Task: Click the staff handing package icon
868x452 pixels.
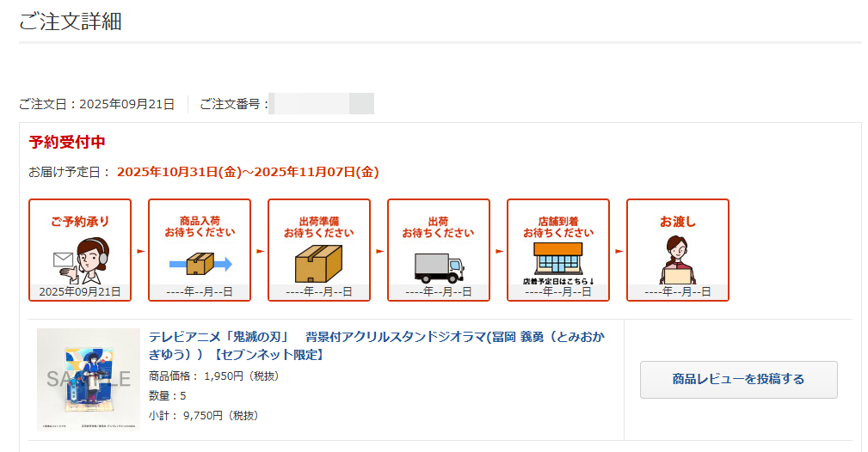Action: click(677, 260)
